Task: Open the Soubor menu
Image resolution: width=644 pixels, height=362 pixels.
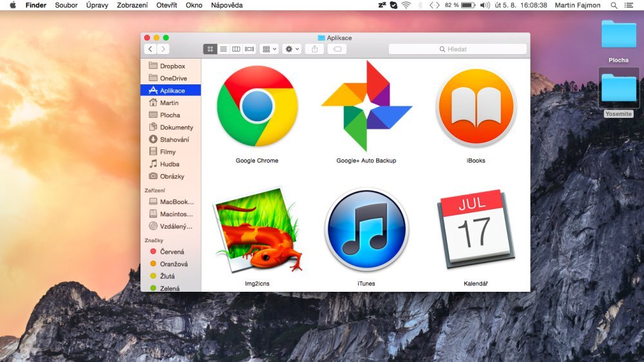Action: pos(66,5)
